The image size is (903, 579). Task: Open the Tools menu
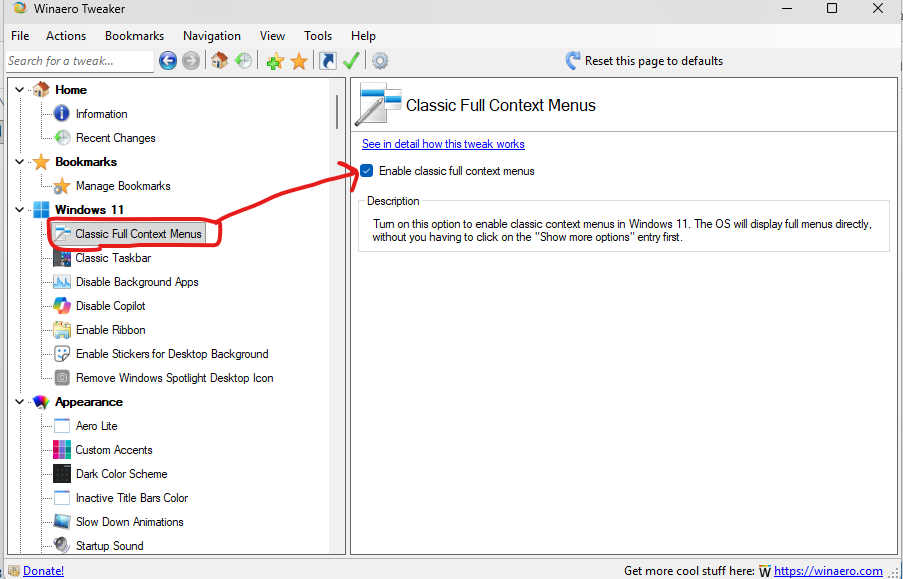click(x=318, y=36)
